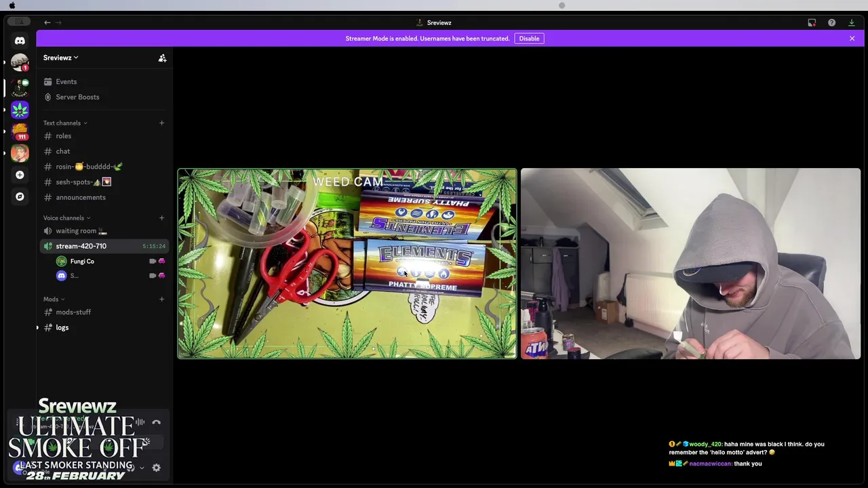The width and height of the screenshot is (868, 488).
Task: Click the woody_420 chat message
Action: click(747, 448)
